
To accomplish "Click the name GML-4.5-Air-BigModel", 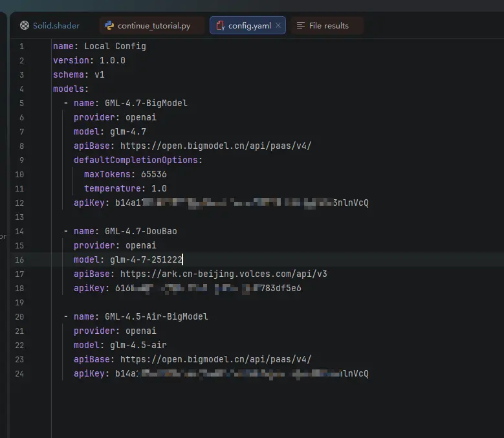I will (x=156, y=316).
